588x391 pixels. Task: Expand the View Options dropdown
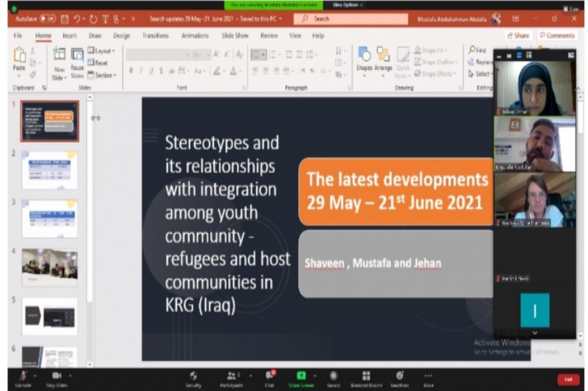346,4
